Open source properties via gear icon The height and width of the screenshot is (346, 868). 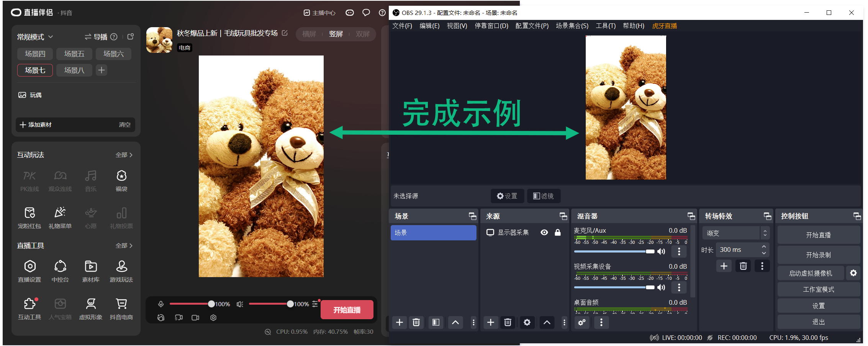tap(527, 323)
